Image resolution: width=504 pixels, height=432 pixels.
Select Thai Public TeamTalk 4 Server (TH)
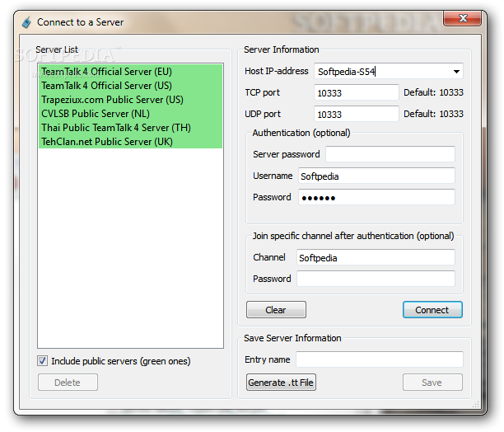130,128
